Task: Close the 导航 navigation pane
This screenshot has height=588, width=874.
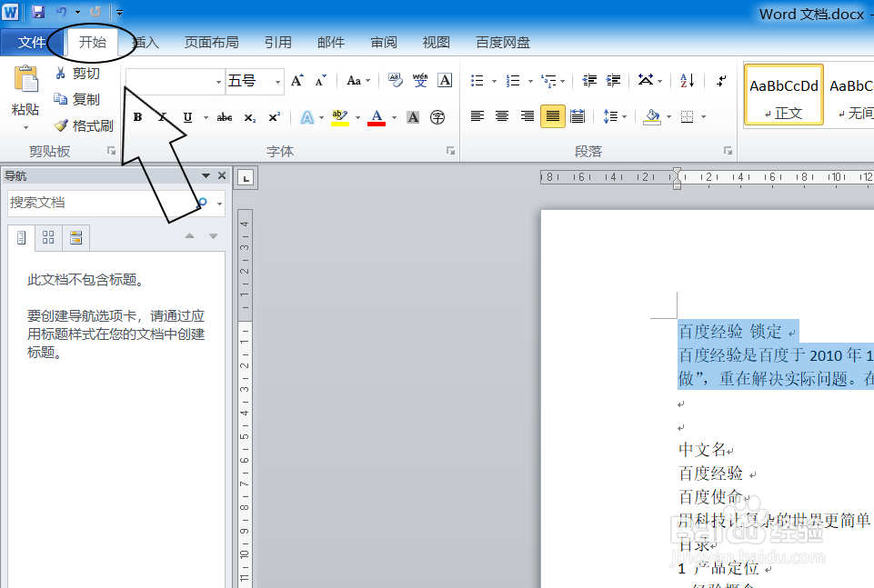Action: (222, 175)
